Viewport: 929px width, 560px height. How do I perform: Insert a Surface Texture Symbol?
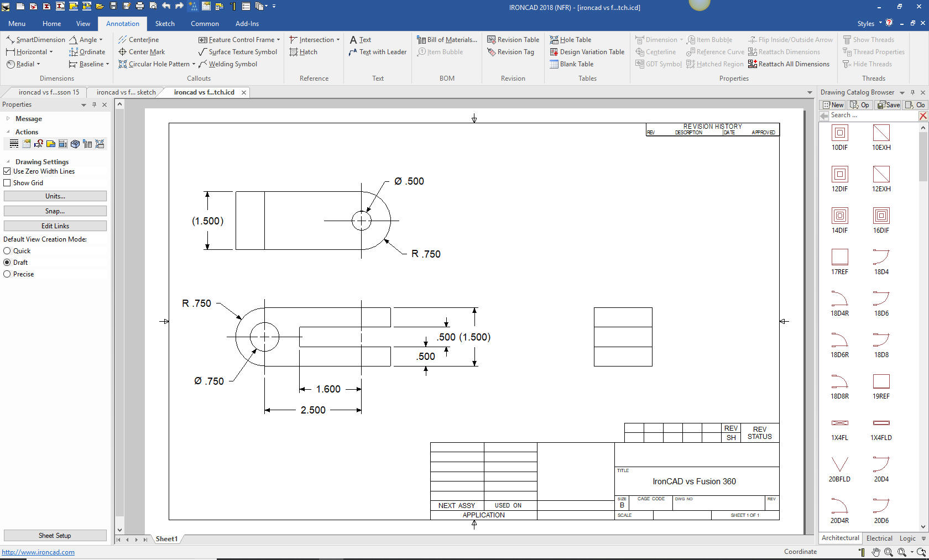(x=238, y=52)
